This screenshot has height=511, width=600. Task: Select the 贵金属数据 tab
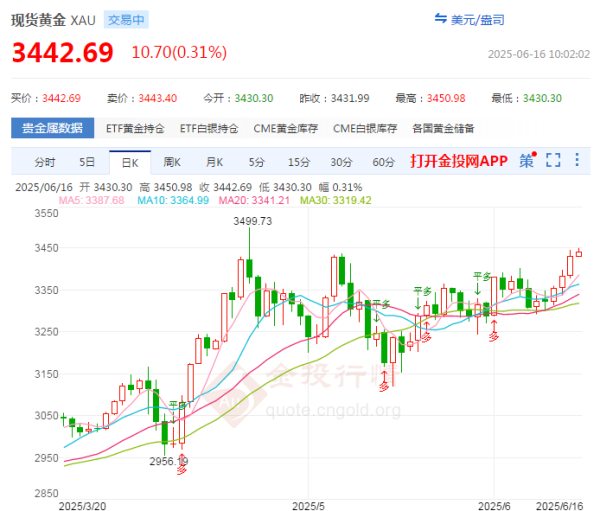(x=52, y=128)
